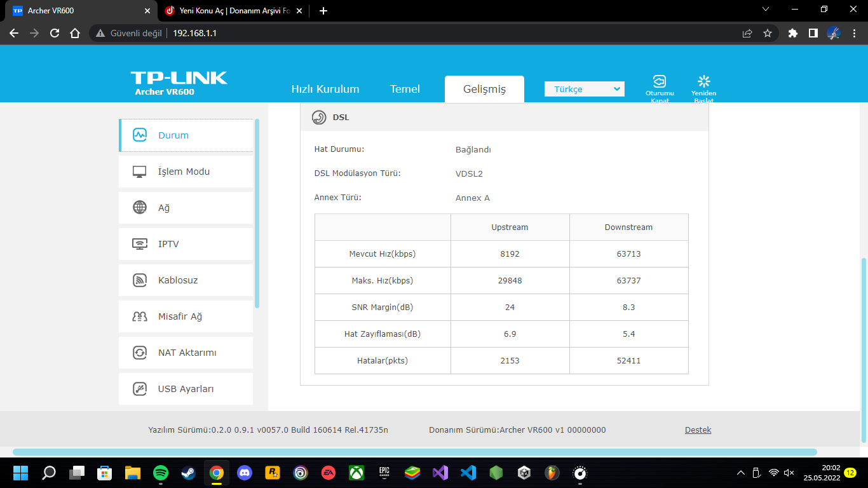Click the Windows Start button
Image resolution: width=868 pixels, height=488 pixels.
coord(21,473)
